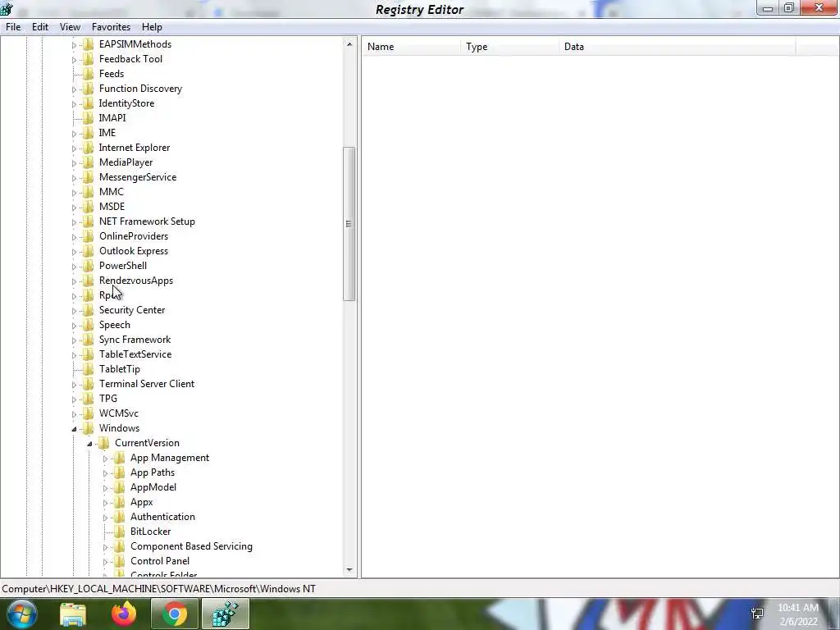Click the Feedback Tool folder icon

pyautogui.click(x=89, y=59)
